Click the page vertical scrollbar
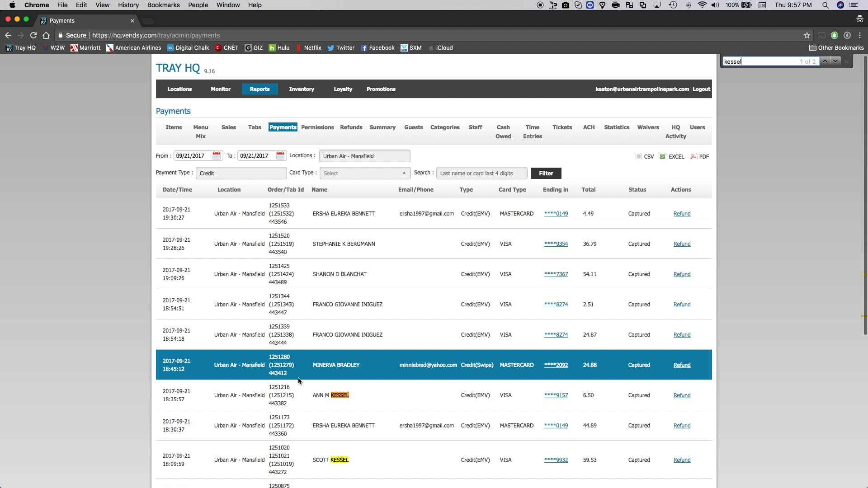Screen dimensions: 868x488 [865, 194]
